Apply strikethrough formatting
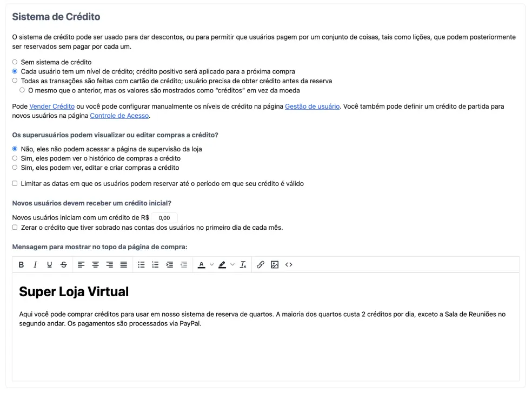The image size is (532, 393). tap(64, 265)
